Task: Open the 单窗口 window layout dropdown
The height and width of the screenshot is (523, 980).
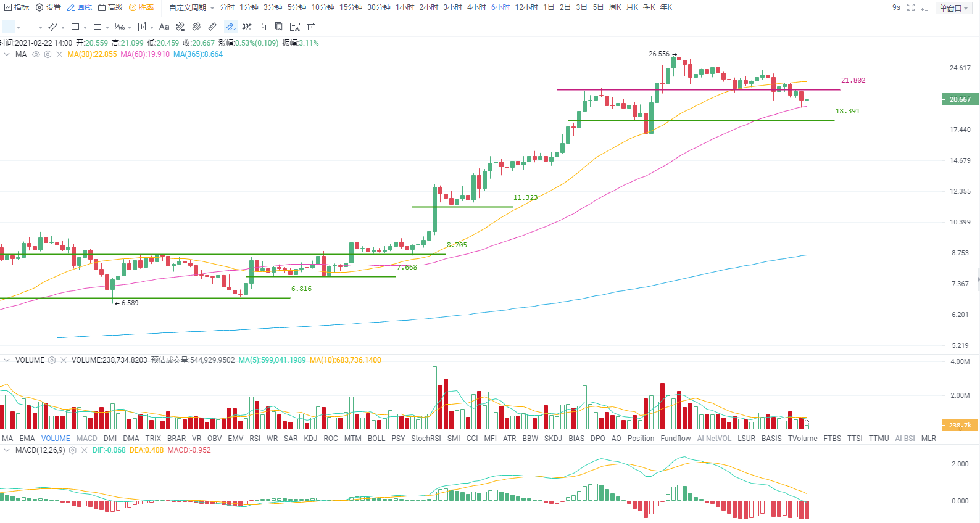Action: 953,8
